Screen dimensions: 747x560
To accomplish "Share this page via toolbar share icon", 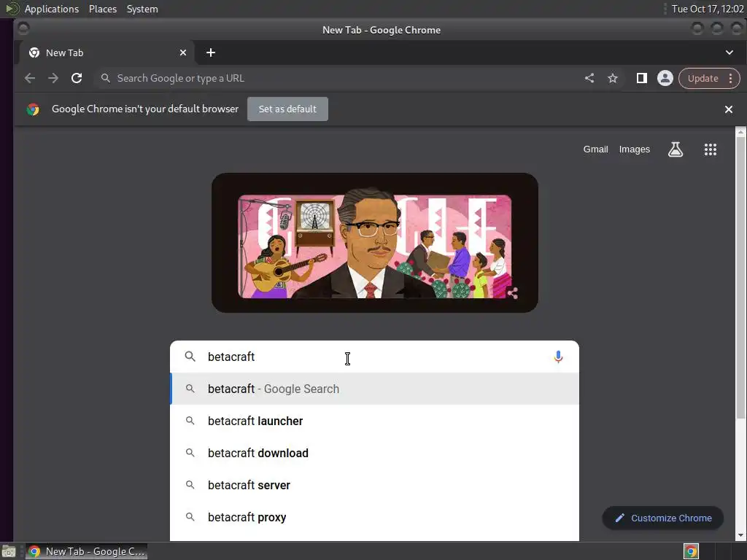I will coord(589,78).
